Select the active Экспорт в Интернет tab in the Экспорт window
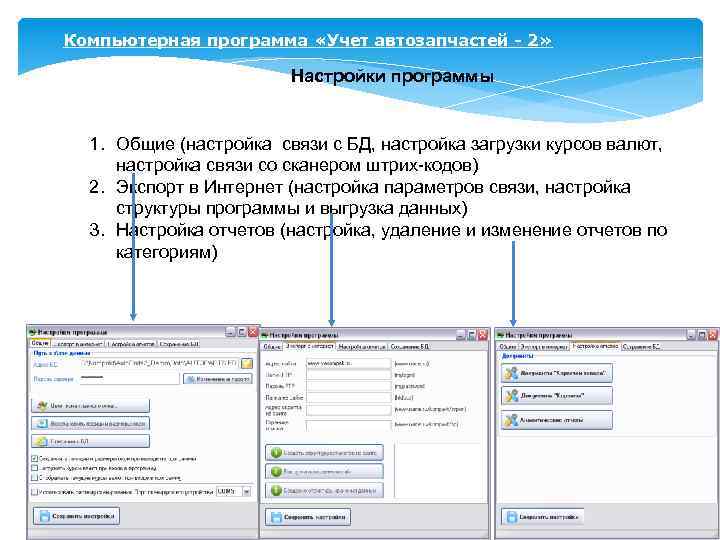 pos(309,346)
